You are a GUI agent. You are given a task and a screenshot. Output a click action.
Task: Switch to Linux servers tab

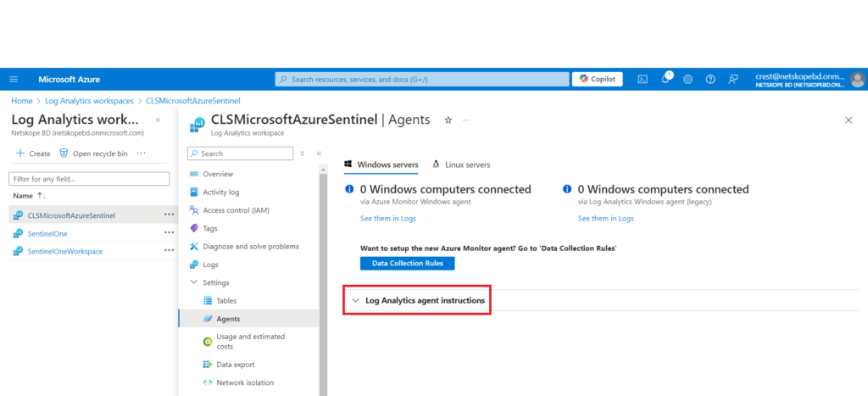(462, 165)
